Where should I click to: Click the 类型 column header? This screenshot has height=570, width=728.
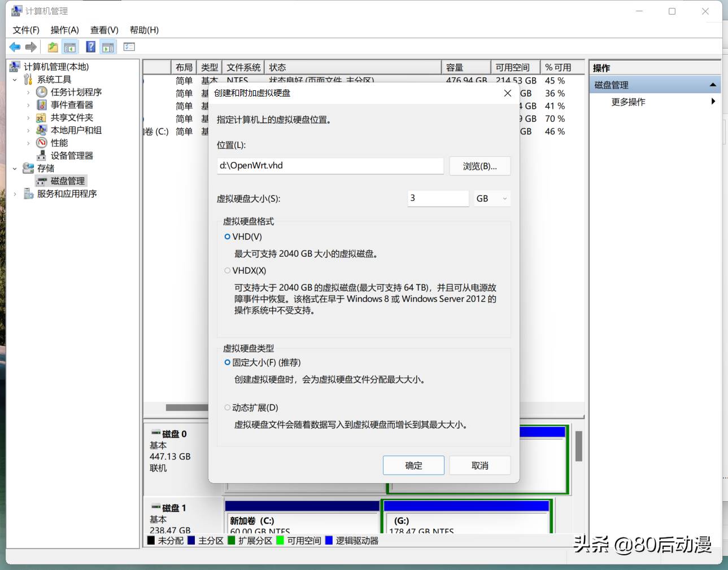(x=209, y=67)
